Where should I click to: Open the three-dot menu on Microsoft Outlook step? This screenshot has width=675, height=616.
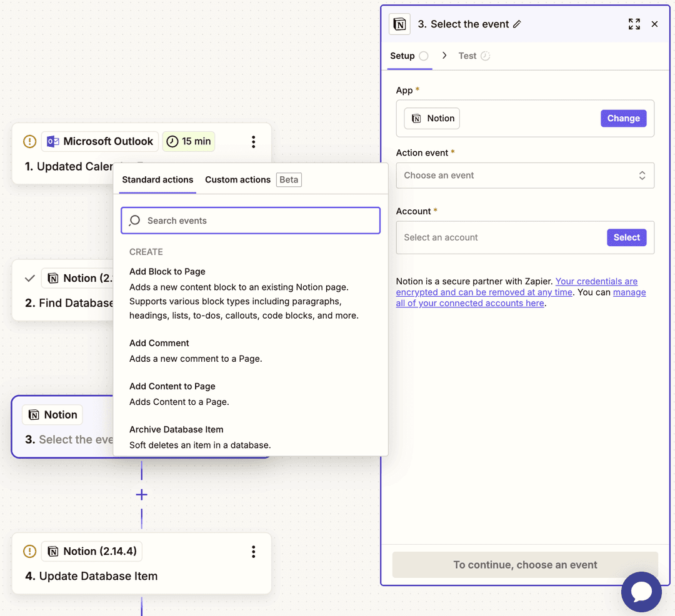coord(254,142)
